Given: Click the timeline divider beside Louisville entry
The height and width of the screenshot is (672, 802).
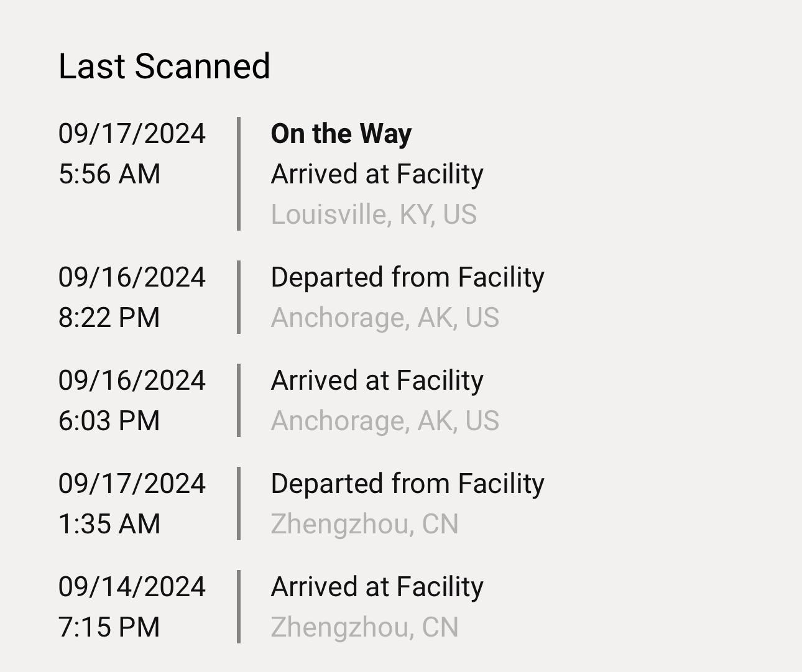Looking at the screenshot, I should tap(239, 173).
